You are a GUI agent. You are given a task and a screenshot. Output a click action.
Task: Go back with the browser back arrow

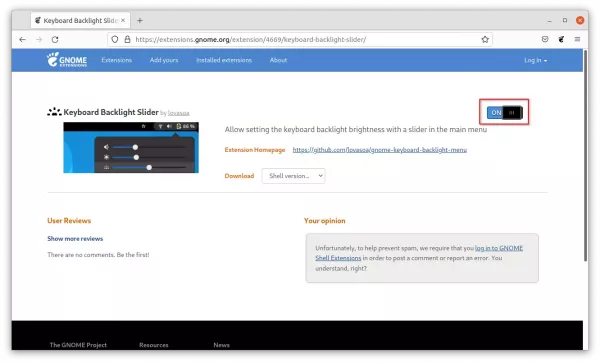[23, 39]
